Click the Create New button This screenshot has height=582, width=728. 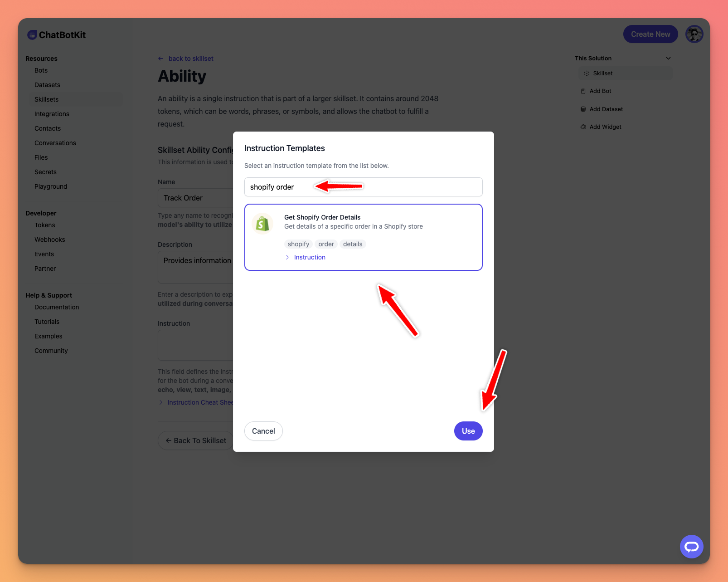pos(650,34)
